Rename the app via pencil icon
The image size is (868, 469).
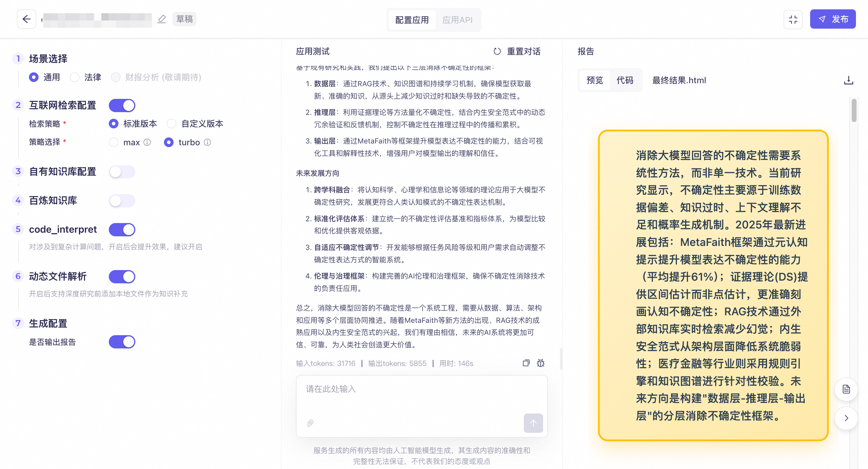click(x=162, y=19)
